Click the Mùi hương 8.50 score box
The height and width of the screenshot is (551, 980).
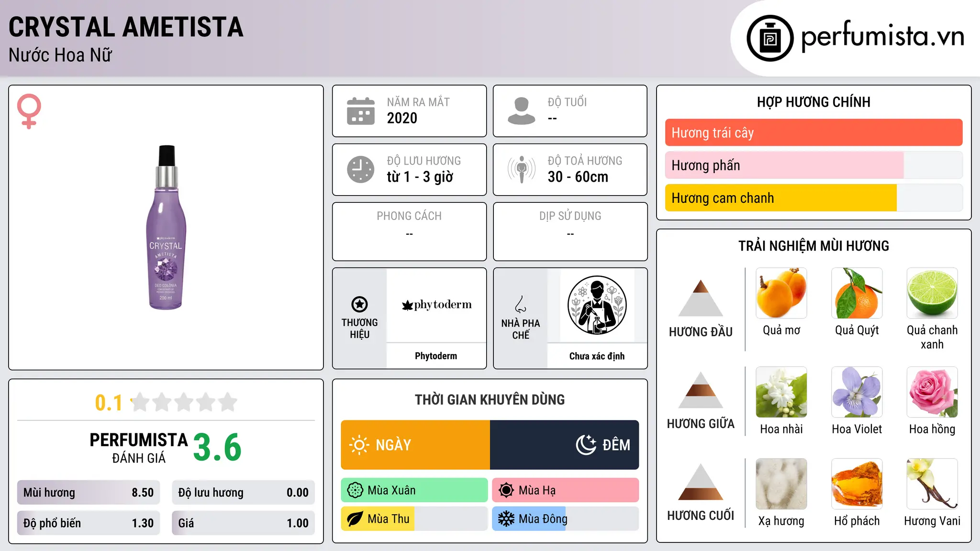(x=89, y=493)
